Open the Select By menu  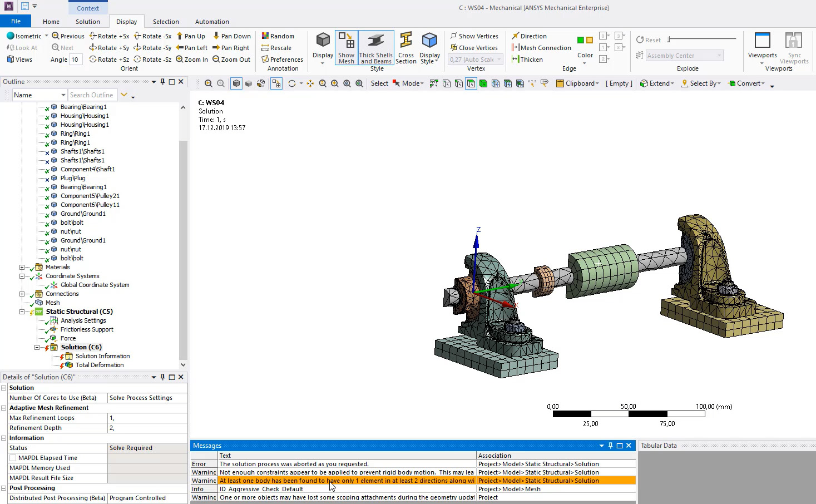point(701,83)
